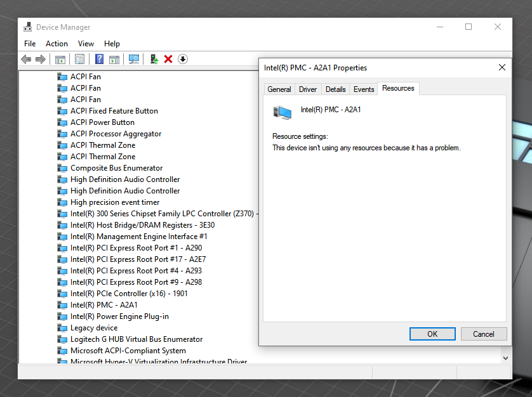Select Intel(R) PCI Express Root Port #9 - A298
This screenshot has height=397, width=532.
(136, 282)
